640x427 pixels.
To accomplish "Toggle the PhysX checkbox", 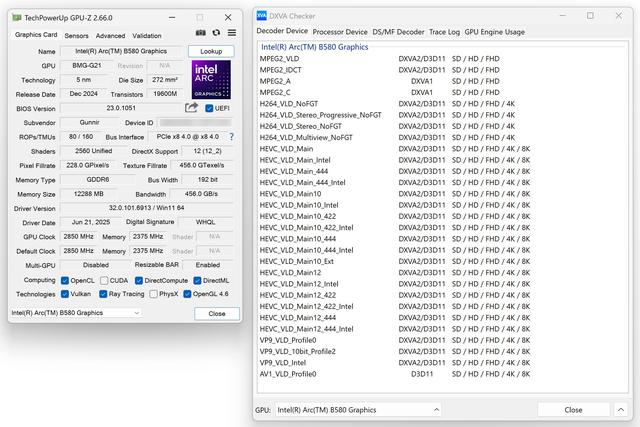I will coord(153,294).
